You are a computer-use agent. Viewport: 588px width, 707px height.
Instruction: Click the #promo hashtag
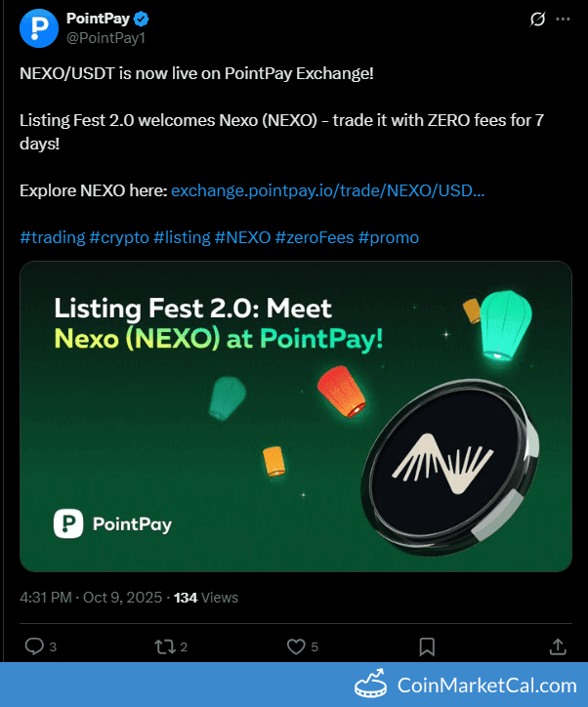click(x=389, y=237)
